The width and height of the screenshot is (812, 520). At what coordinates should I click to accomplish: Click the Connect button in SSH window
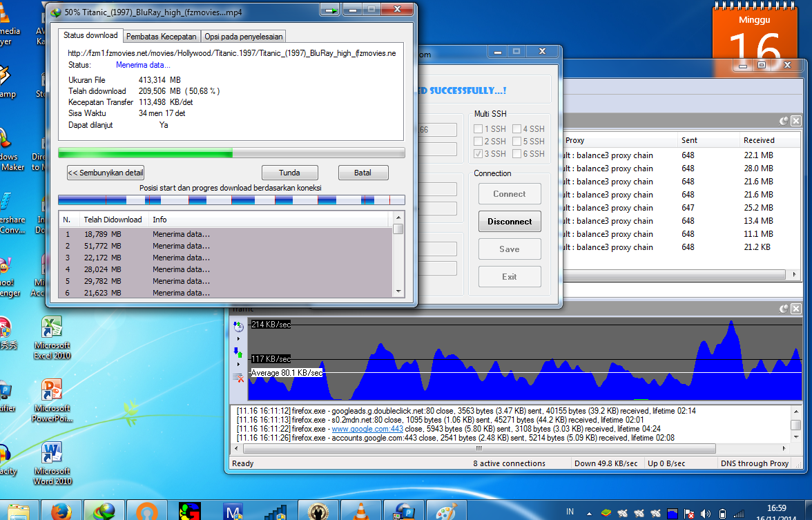tap(510, 193)
